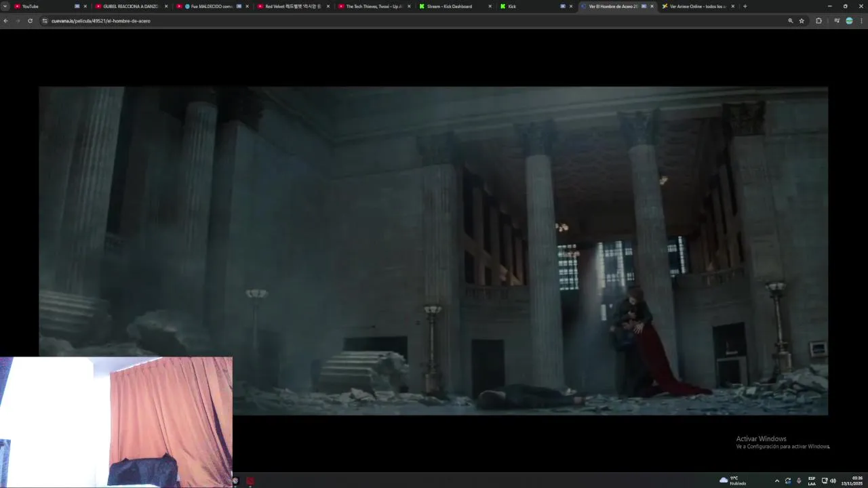Close the Kick tab
This screenshot has width=868, height=488.
571,6
